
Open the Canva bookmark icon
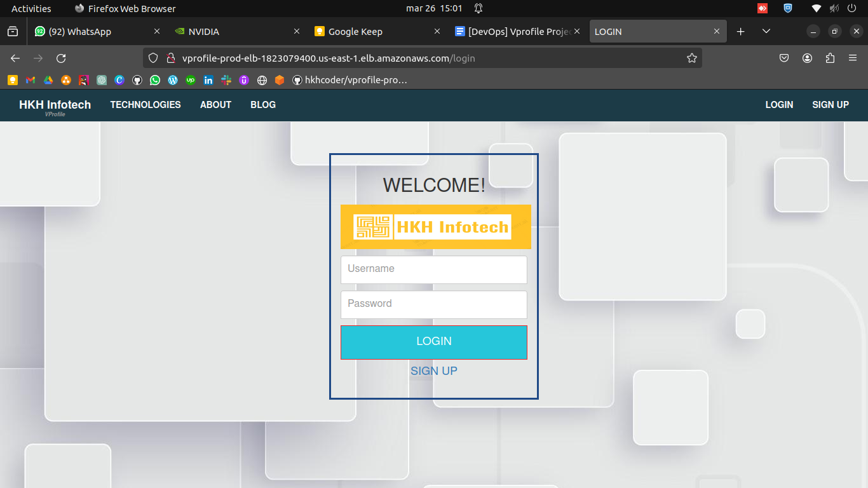click(x=119, y=80)
